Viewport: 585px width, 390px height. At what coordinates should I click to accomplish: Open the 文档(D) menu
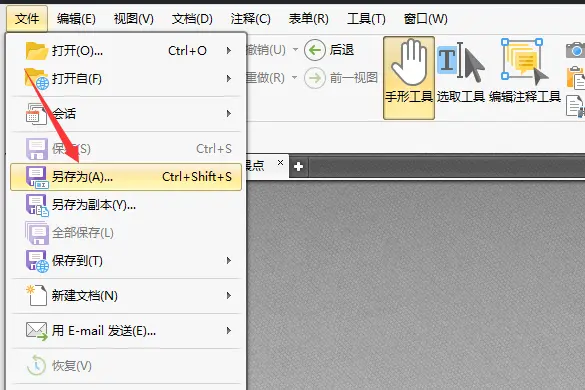[x=192, y=18]
